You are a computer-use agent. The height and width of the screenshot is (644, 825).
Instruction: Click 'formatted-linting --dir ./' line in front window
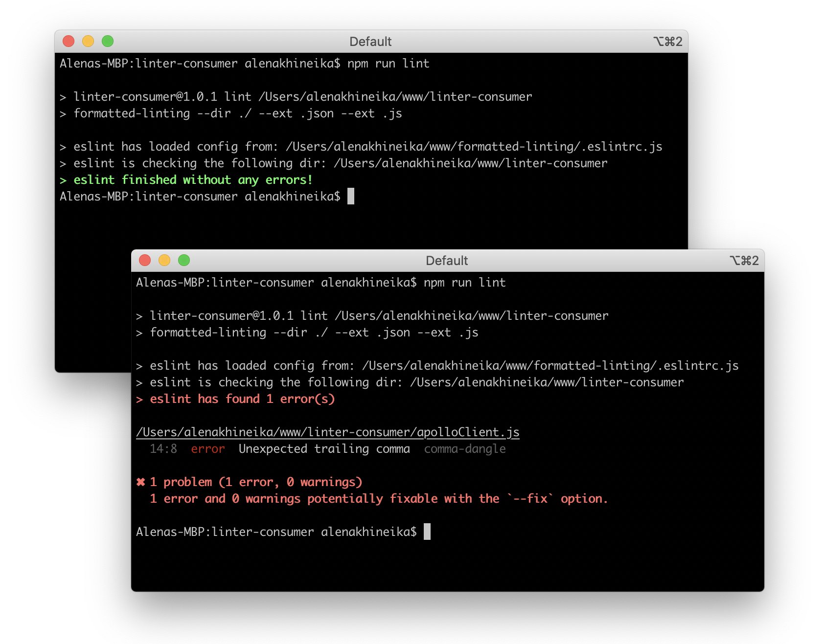pos(307,333)
